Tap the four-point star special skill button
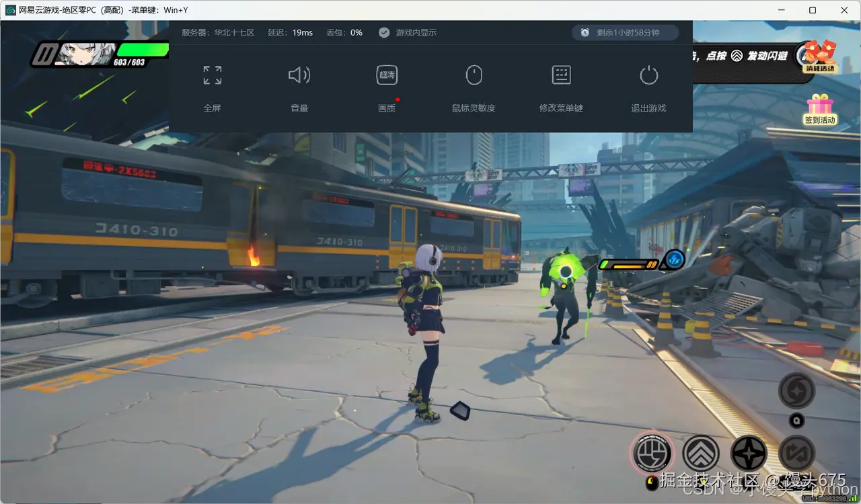This screenshot has height=504, width=861. (x=749, y=453)
